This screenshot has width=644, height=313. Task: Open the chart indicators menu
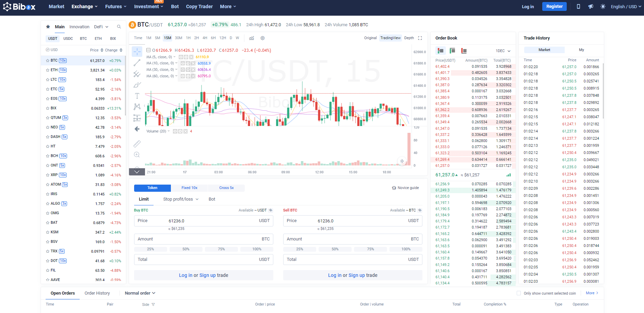252,38
